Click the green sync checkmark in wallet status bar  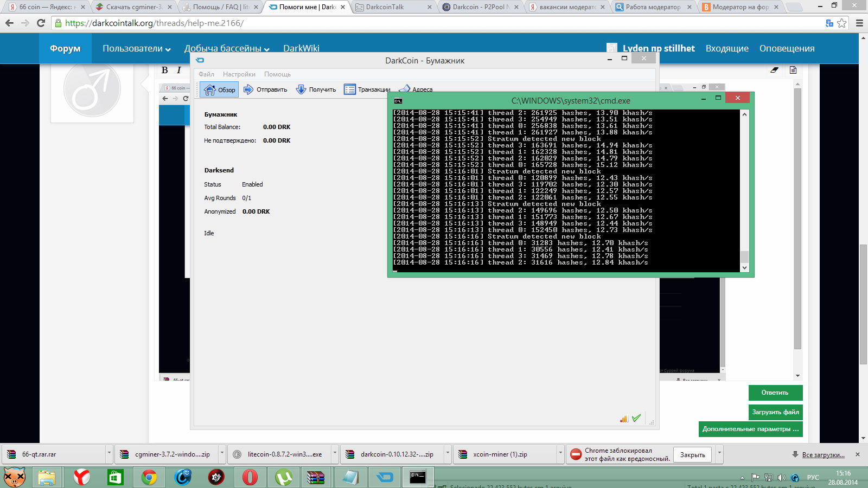[x=636, y=418]
